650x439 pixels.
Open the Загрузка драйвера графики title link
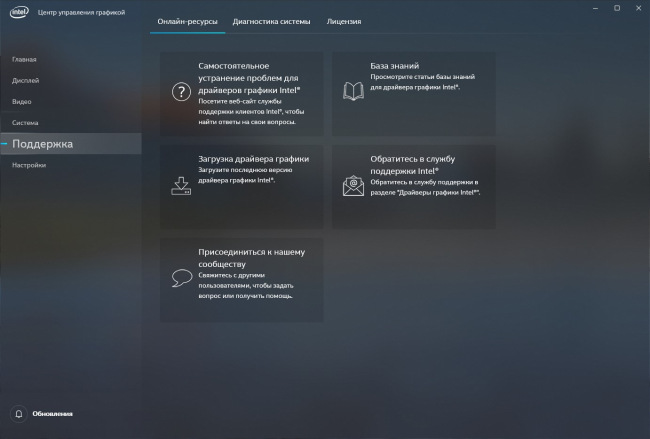tap(253, 159)
